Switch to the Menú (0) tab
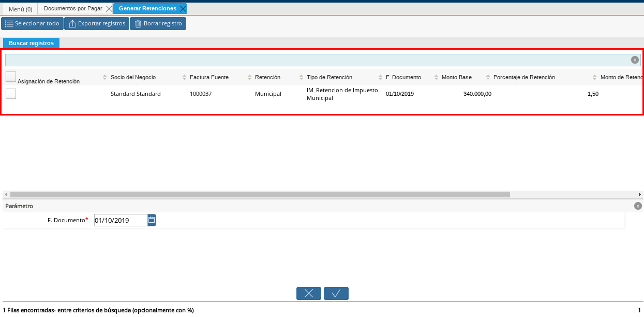Screen dimensions: 644x317 [21, 9]
